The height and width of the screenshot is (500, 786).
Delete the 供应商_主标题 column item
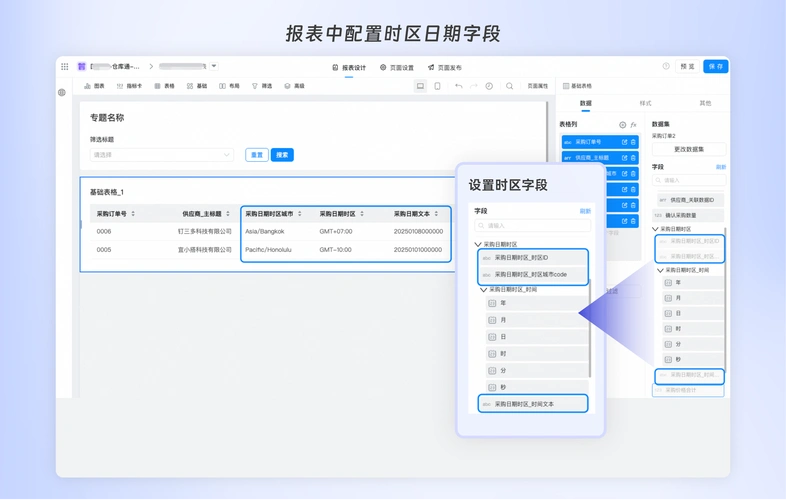click(633, 158)
